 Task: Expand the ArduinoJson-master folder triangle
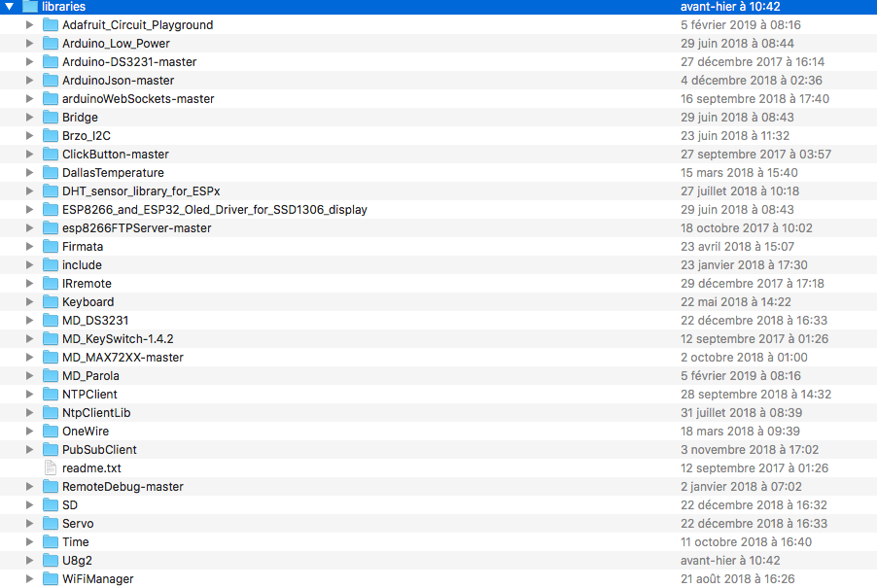pos(29,81)
